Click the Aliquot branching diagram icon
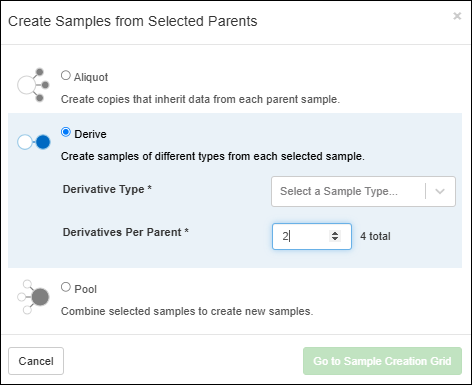This screenshot has width=472, height=385. pyautogui.click(x=33, y=85)
